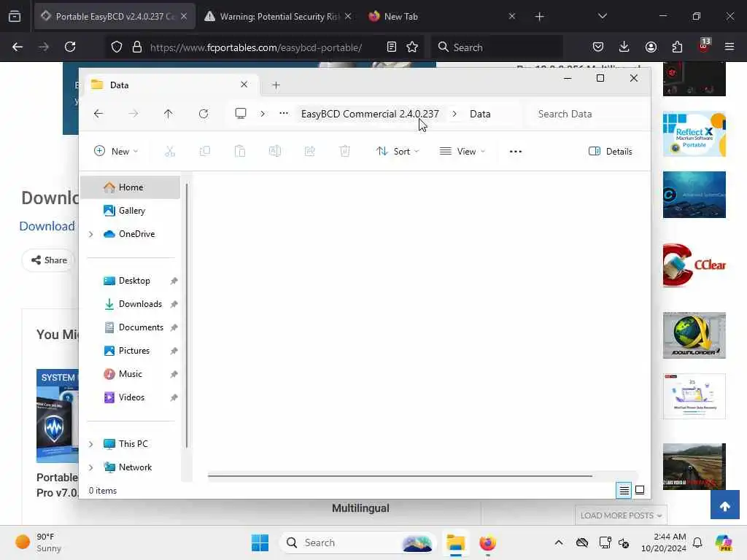Viewport: 747px width, 560px height.
Task: Click the horizontal scrollbar in Explorer
Action: click(x=400, y=475)
